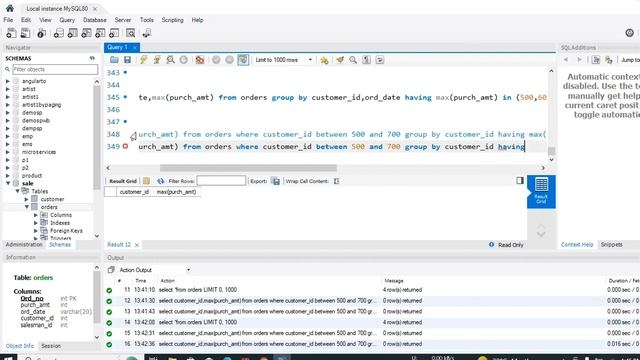Switch to the Session tab

coord(51,346)
